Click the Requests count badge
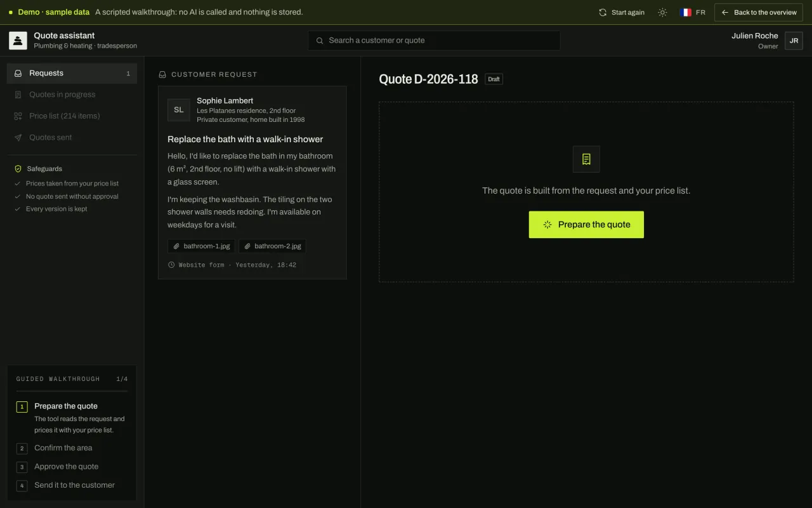Viewport: 812px width, 508px height. 128,74
